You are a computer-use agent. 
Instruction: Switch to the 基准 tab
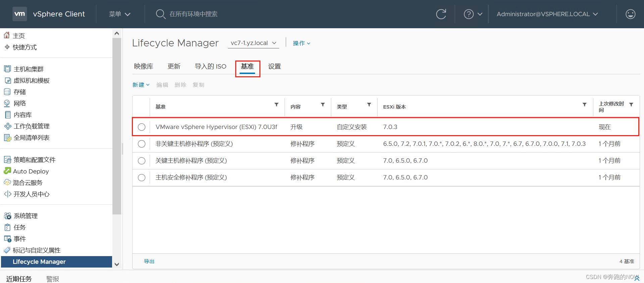(x=247, y=66)
